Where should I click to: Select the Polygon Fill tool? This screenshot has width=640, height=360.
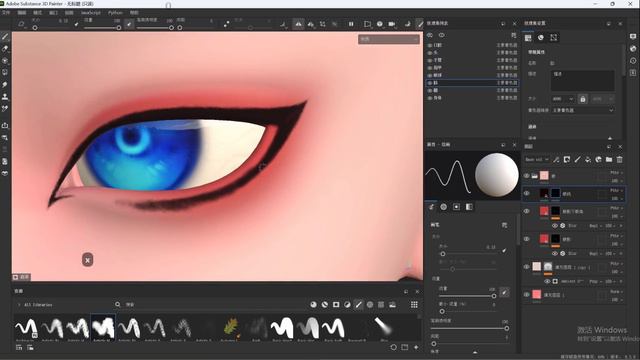pos(5,72)
